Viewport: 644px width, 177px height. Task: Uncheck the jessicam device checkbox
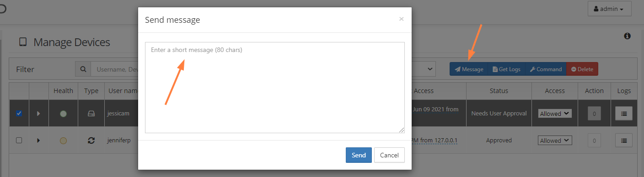coord(19,114)
